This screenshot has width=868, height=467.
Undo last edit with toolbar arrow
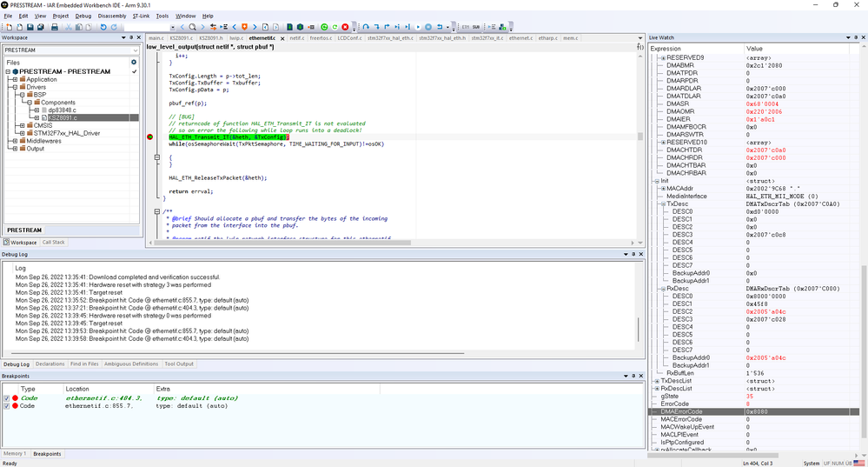tap(103, 27)
